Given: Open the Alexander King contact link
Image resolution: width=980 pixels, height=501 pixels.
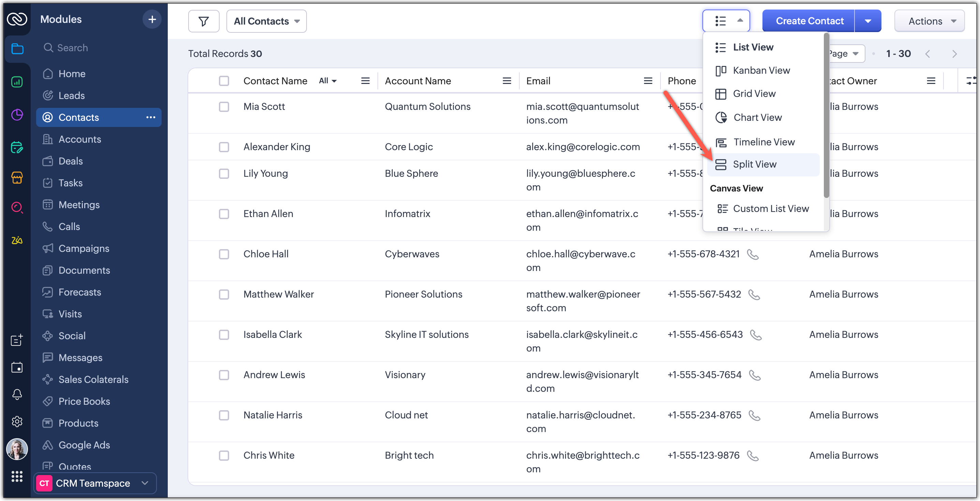Looking at the screenshot, I should tap(277, 147).
